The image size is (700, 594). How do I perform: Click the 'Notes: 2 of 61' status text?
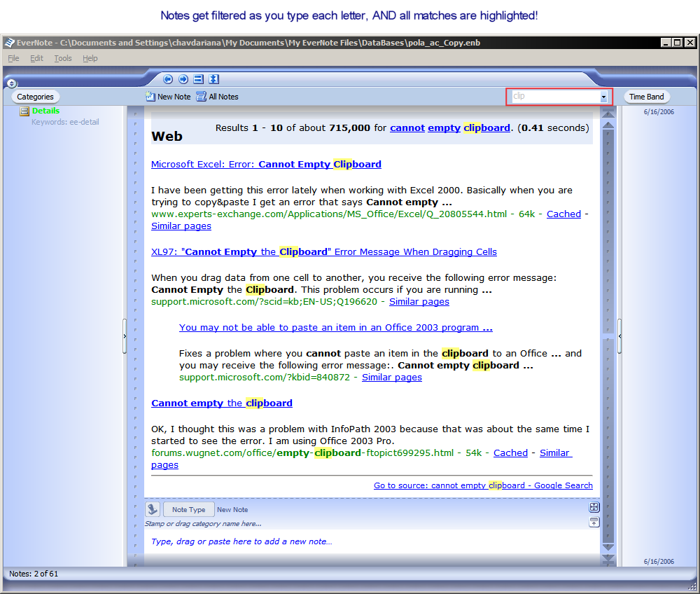[x=34, y=574]
